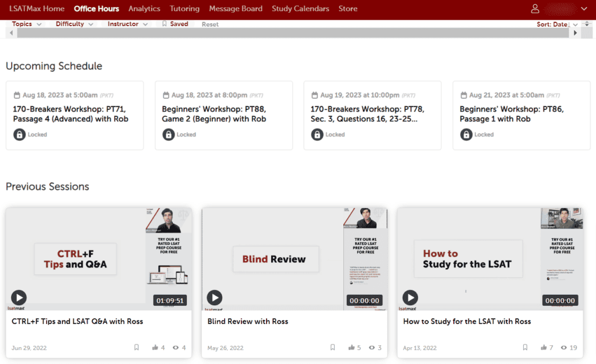Bookmark the CTRL+F Tips and LSAT Q&A session

137,348
